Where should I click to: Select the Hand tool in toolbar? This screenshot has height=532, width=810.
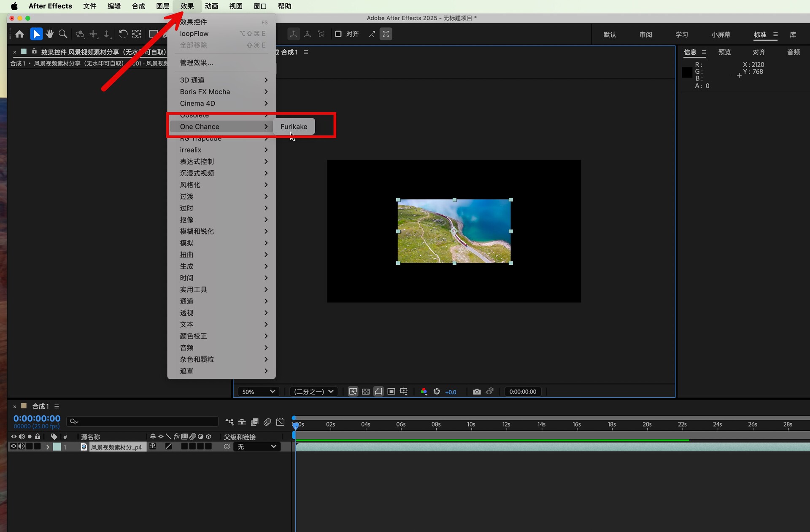[50, 34]
